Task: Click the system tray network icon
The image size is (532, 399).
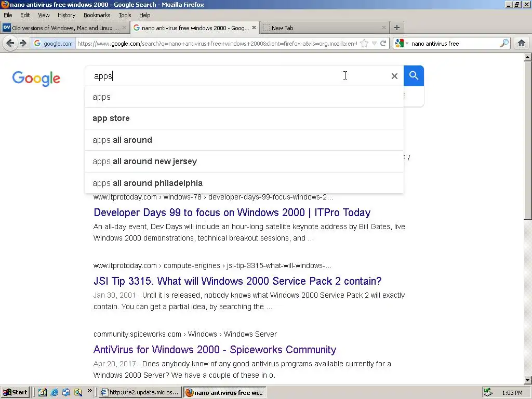Action: [x=488, y=392]
